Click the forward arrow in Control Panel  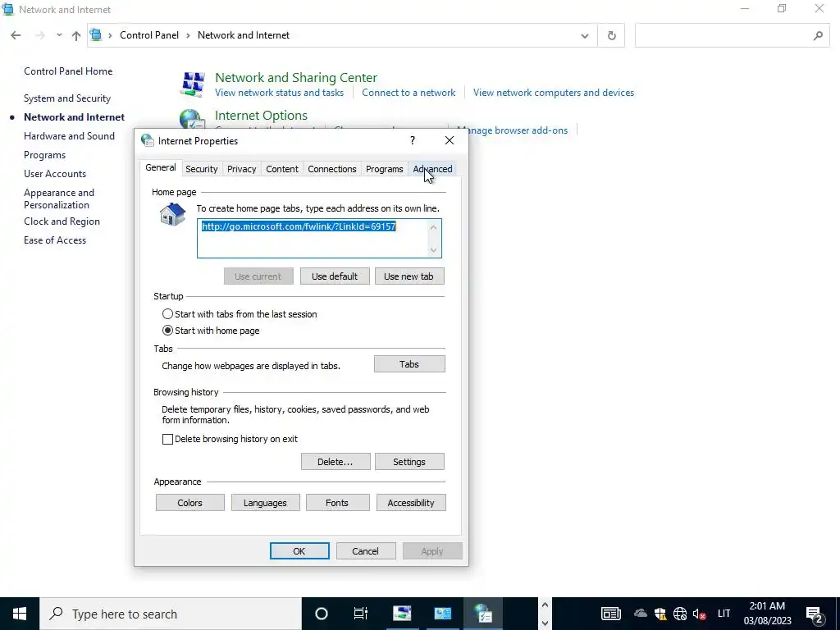39,35
